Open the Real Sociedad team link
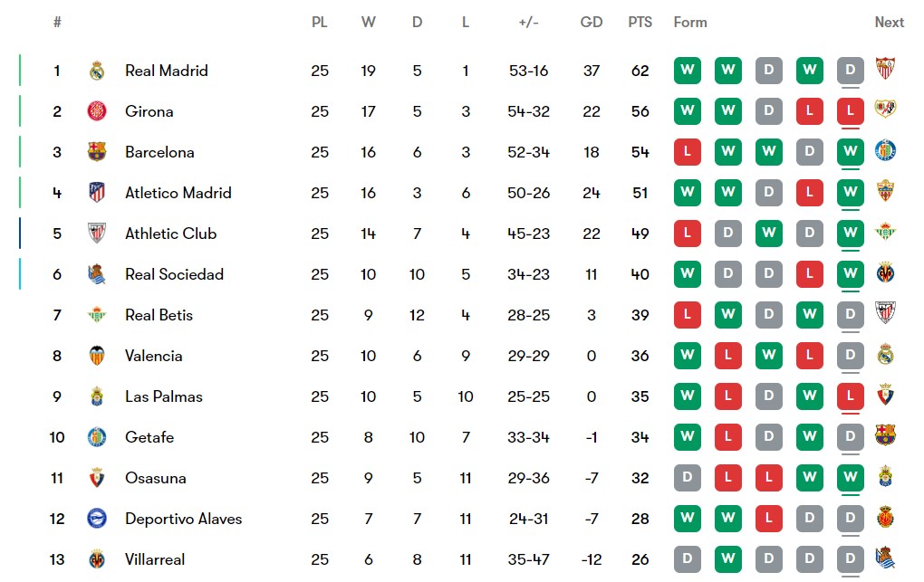 click(175, 274)
